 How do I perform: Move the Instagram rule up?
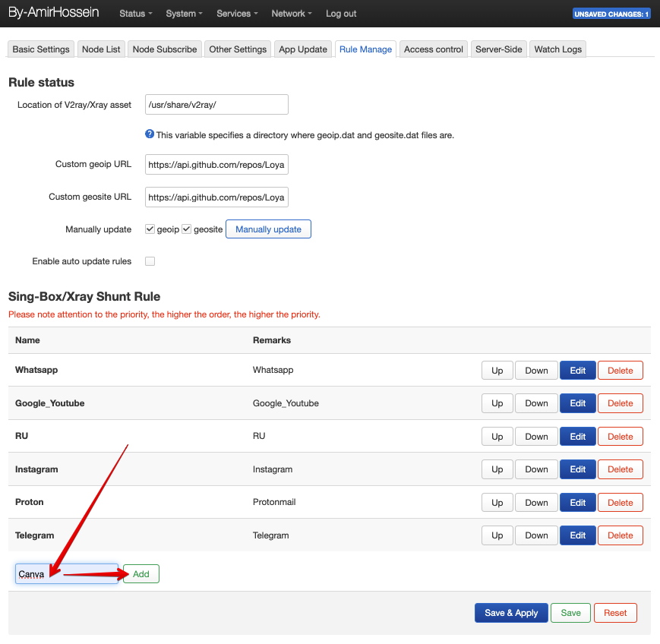click(497, 469)
